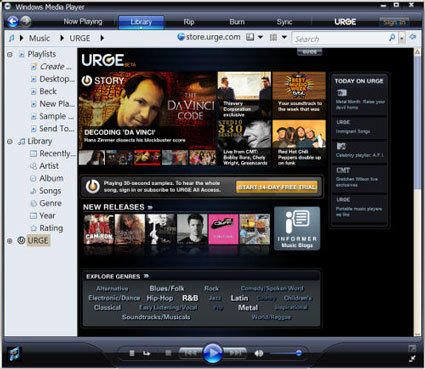Open Decoding 'Da Vinci' story banner
Image resolution: width=425 pixels, height=369 pixels.
point(148,111)
